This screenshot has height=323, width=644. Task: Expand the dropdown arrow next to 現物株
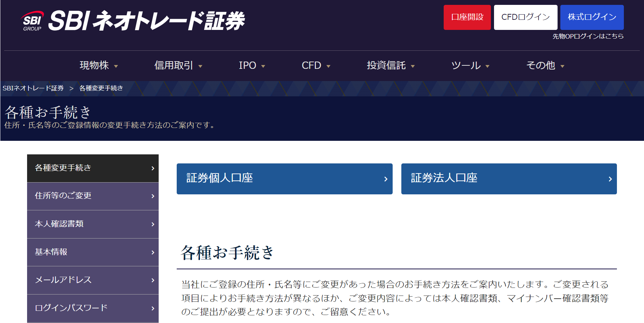coord(116,66)
